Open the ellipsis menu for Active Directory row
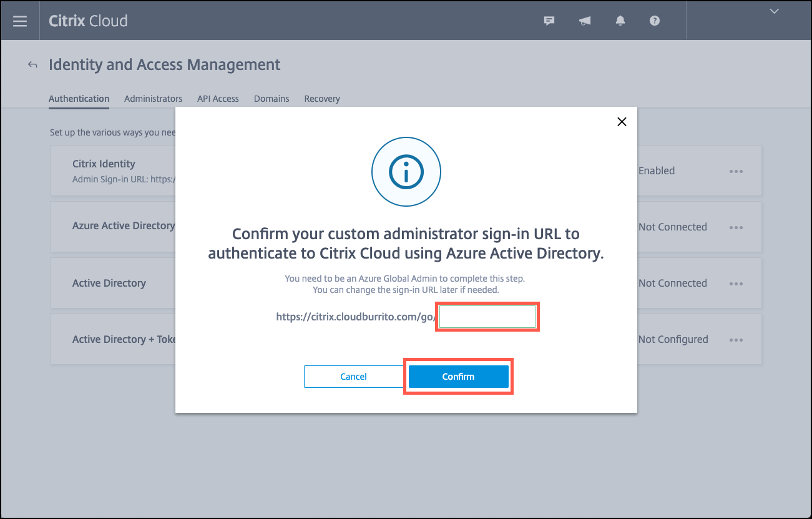The image size is (812, 519). coord(736,284)
